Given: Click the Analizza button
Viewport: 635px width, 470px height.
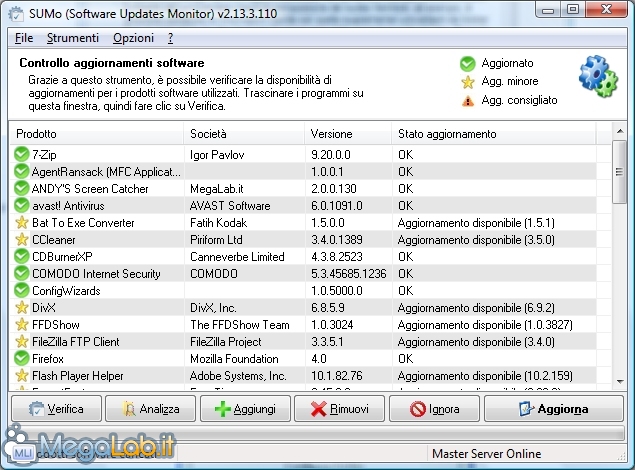Looking at the screenshot, I should click(x=150, y=409).
